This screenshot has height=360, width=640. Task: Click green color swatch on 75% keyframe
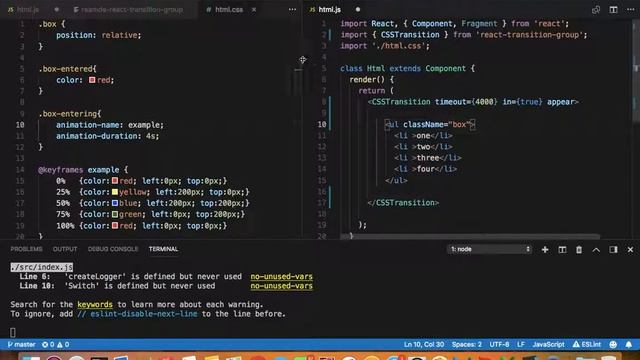click(x=115, y=214)
